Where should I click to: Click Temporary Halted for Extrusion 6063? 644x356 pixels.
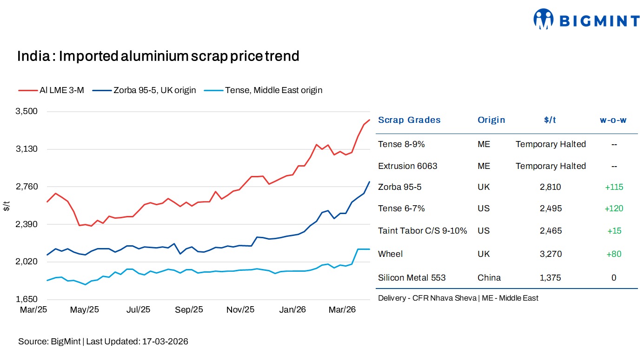pos(551,166)
